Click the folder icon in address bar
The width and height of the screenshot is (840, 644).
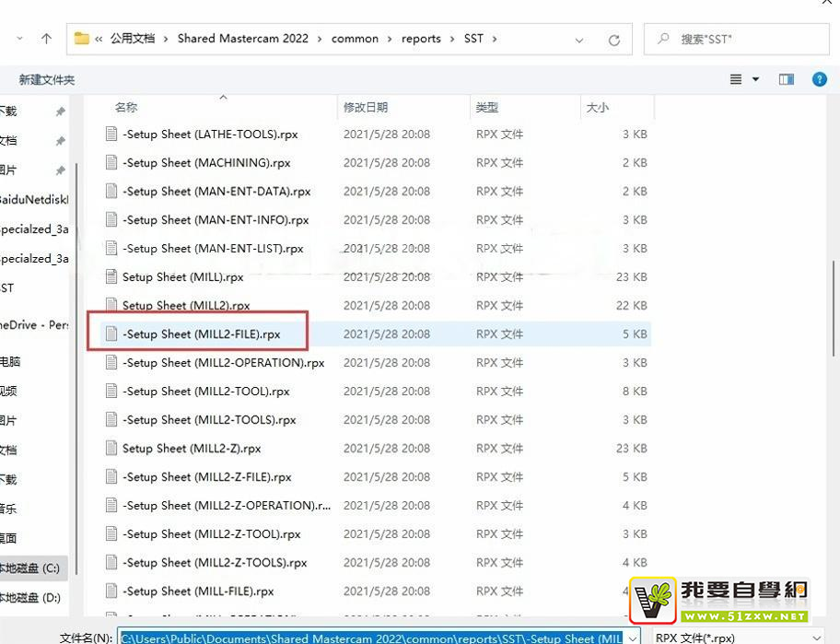coord(82,39)
